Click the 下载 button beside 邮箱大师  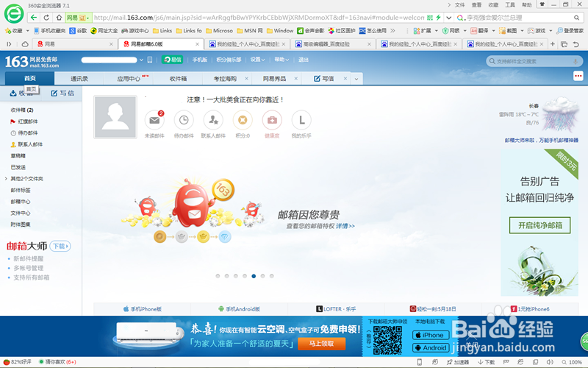(60, 247)
